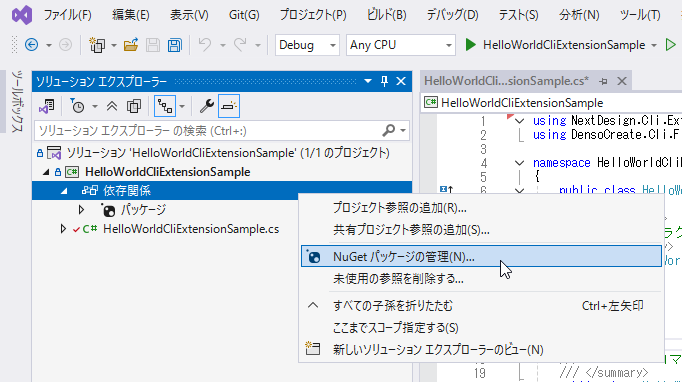This screenshot has width=682, height=382.
Task: Click the open file folder icon
Action: click(x=130, y=45)
